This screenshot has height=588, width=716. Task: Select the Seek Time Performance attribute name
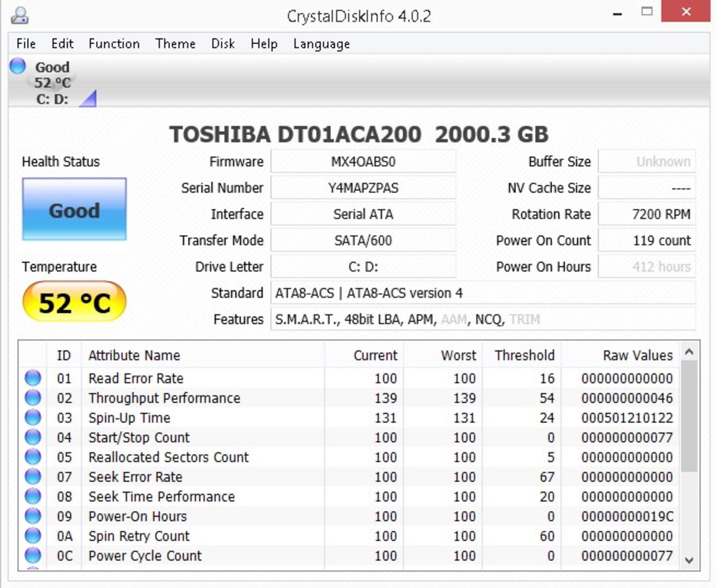[x=161, y=497]
